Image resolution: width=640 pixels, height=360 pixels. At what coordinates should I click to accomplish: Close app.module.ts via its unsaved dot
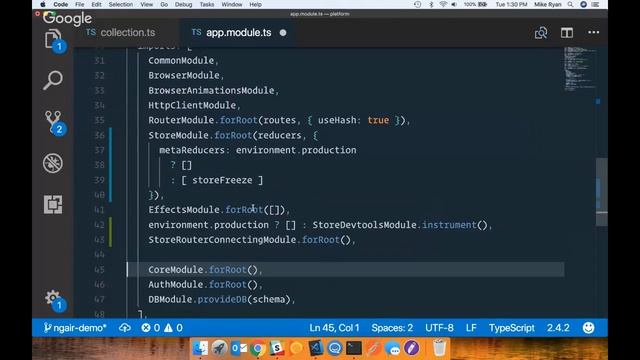click(x=283, y=33)
